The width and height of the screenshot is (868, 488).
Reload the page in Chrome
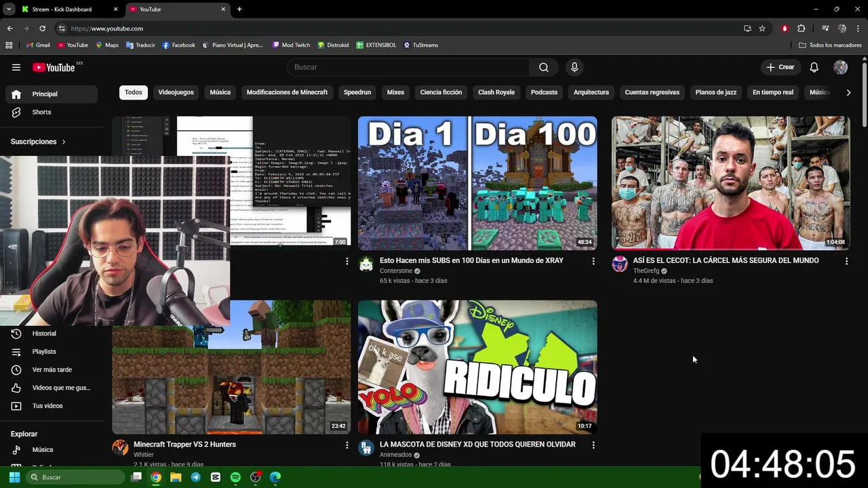point(42,28)
